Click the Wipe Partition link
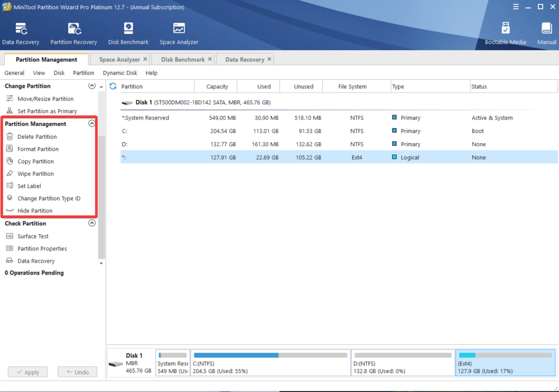This screenshot has height=392, width=559. pos(35,174)
